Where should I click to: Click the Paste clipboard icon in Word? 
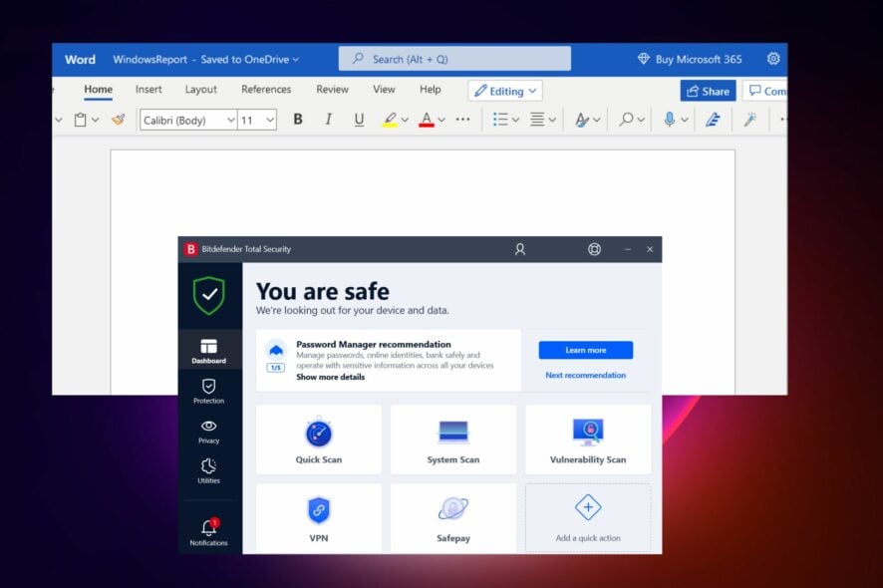(81, 120)
